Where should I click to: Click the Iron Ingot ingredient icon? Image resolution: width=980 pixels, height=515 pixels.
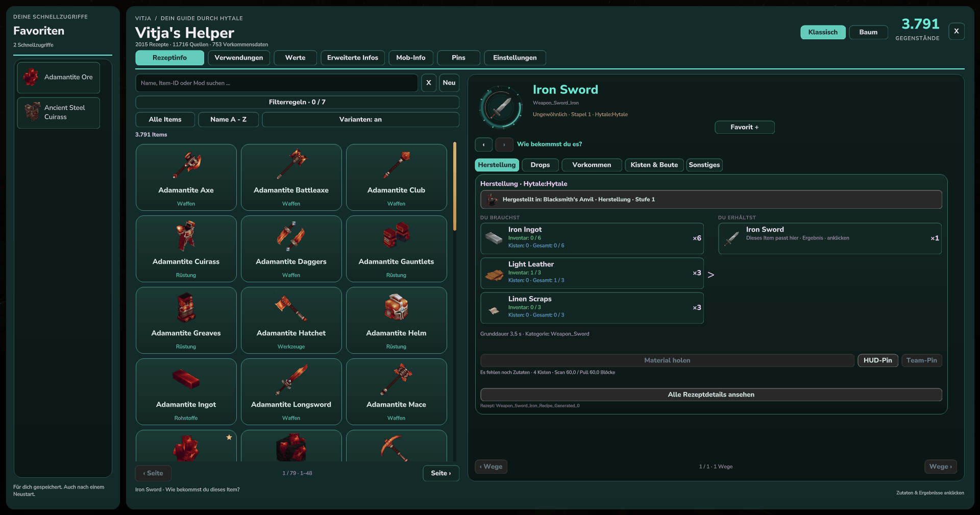click(x=494, y=238)
